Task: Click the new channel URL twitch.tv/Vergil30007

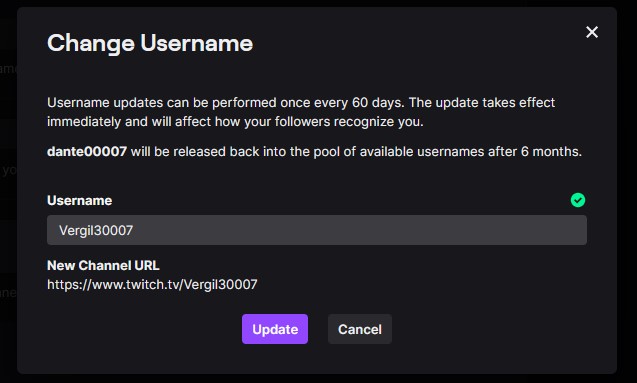Action: coord(152,284)
